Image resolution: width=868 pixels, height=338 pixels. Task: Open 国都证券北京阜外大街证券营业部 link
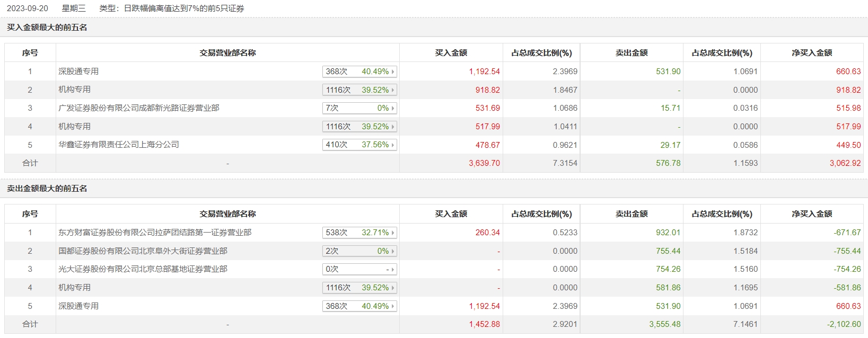click(x=143, y=251)
